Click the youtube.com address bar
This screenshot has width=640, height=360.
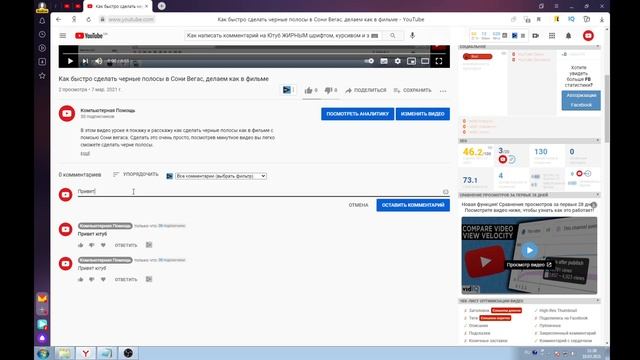coord(131,19)
